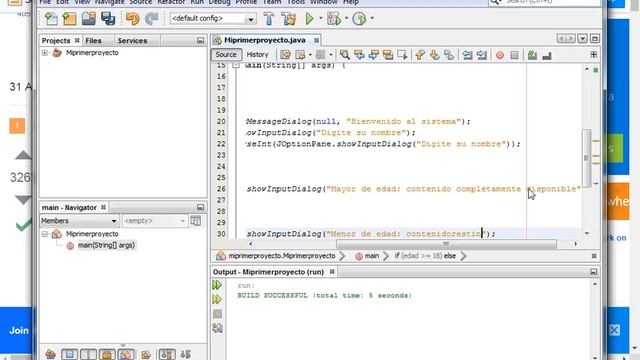Re-run project from Output panel
The image size is (640, 360).
[x=217, y=285]
